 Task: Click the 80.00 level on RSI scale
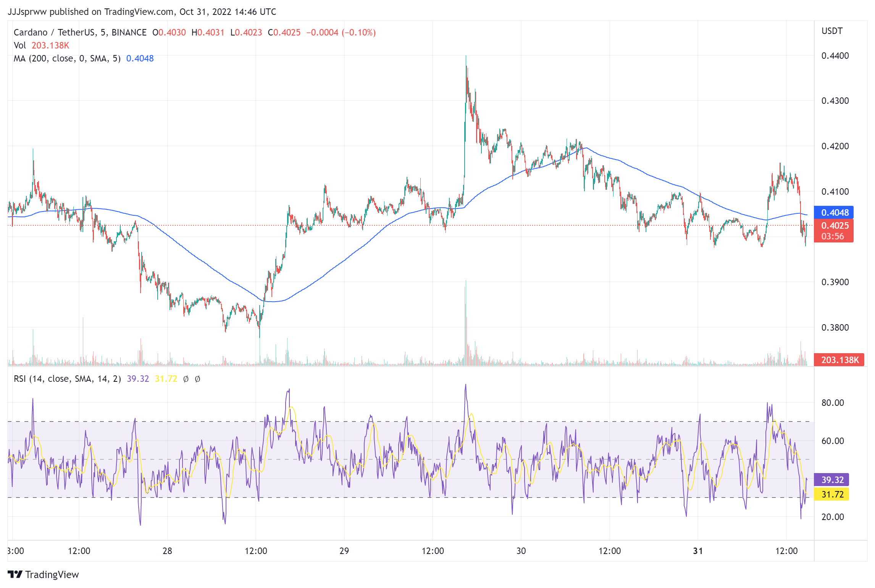click(832, 403)
